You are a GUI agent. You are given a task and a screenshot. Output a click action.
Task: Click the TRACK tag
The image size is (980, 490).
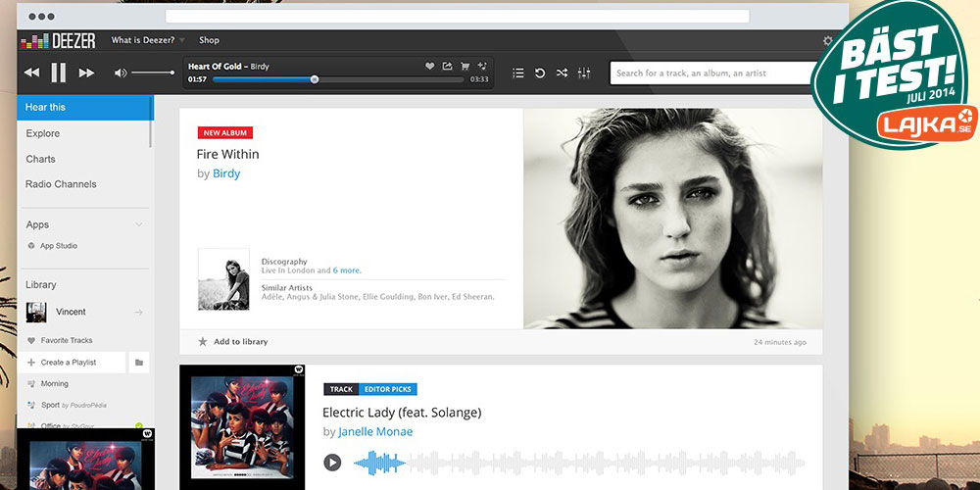click(x=341, y=389)
